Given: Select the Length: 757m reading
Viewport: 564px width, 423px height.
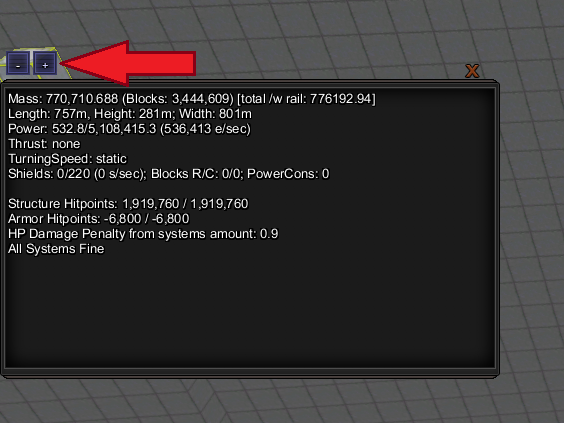Looking at the screenshot, I should (47, 114).
